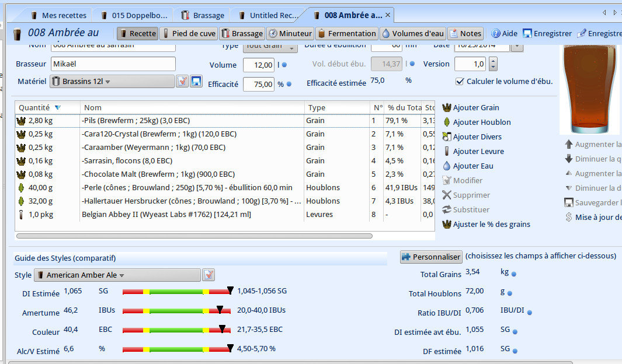Image resolution: width=622 pixels, height=364 pixels.
Task: Click the Amertume IBUs gauge bar
Action: point(177,311)
